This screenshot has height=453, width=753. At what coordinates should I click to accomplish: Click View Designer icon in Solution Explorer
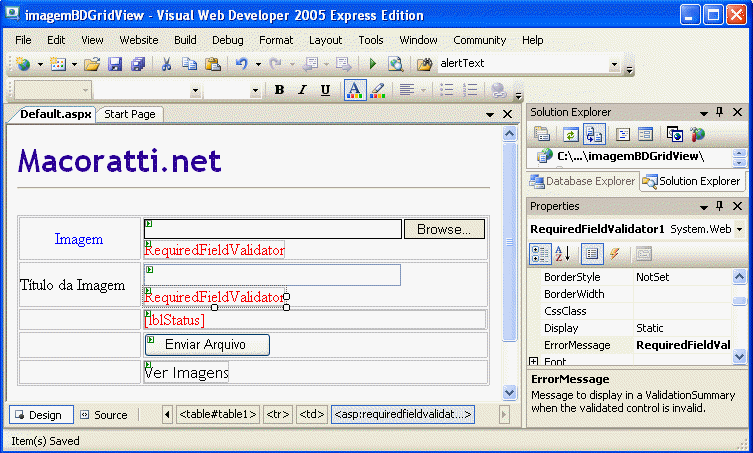(645, 135)
